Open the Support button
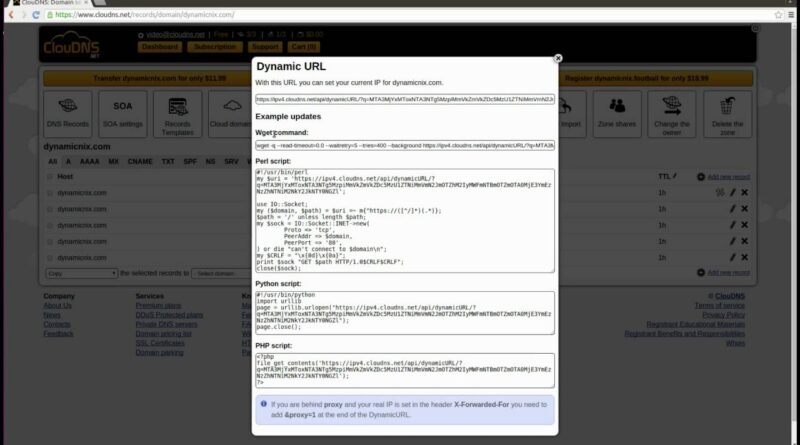The height and width of the screenshot is (445, 800). coord(265,47)
